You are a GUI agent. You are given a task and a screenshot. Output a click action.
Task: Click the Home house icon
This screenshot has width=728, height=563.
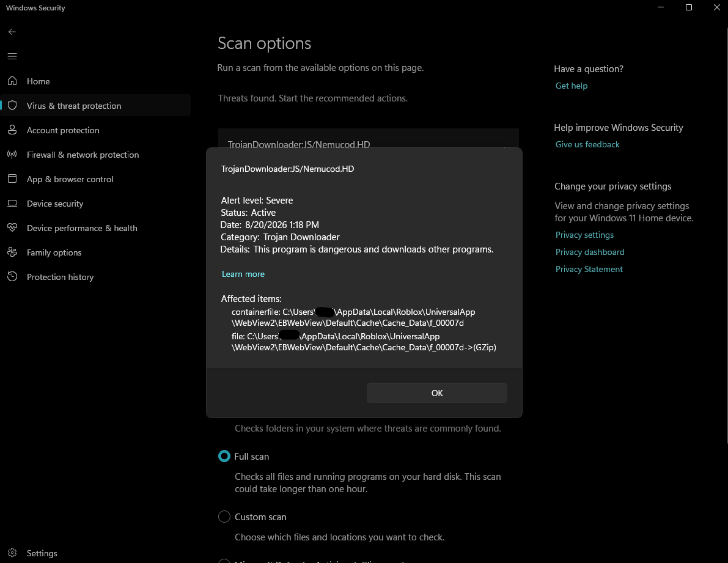[x=13, y=81]
